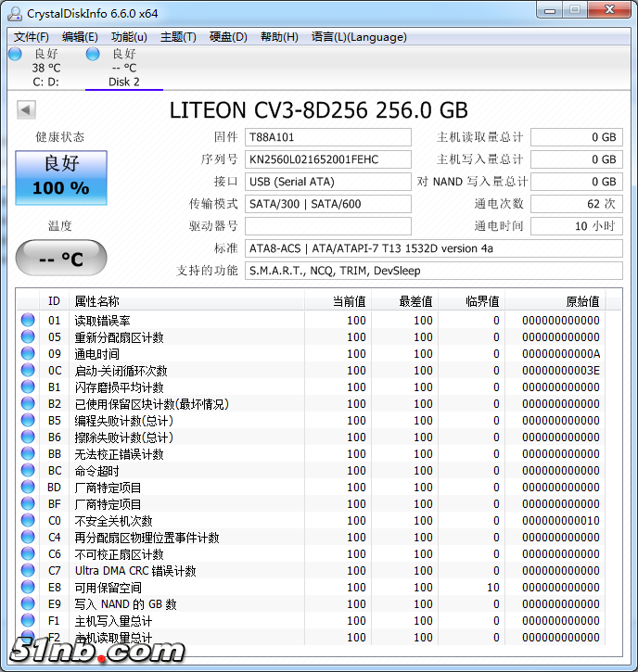The height and width of the screenshot is (672, 638).
Task: Click the temperature -- °C button
Action: click(x=61, y=259)
